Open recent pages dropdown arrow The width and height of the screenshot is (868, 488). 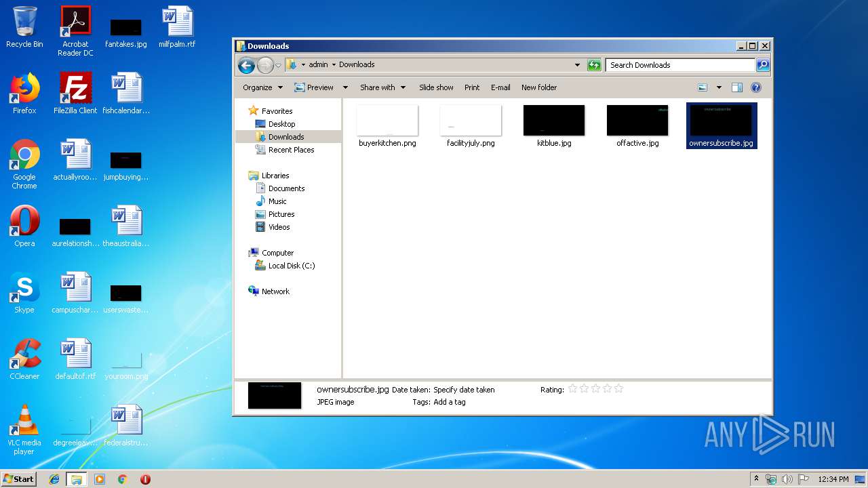tap(278, 66)
